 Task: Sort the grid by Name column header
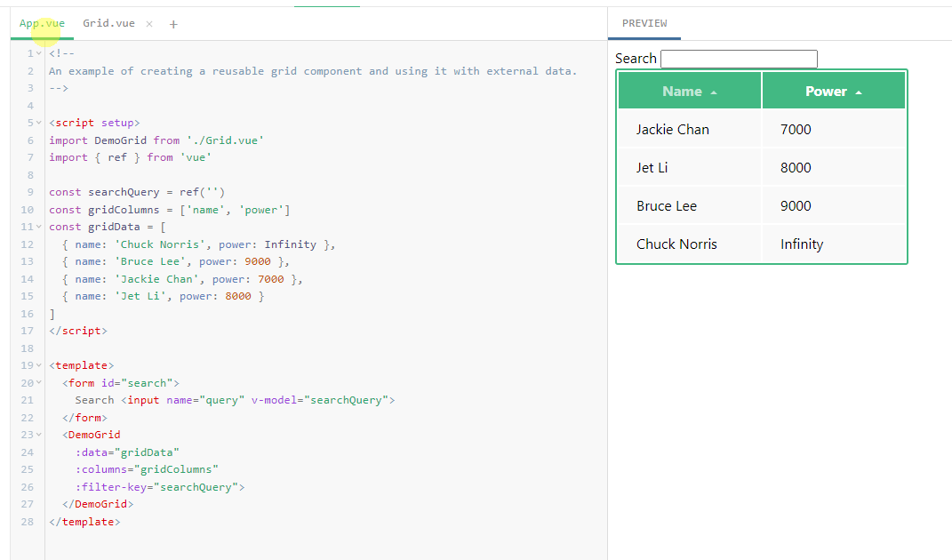tap(690, 91)
